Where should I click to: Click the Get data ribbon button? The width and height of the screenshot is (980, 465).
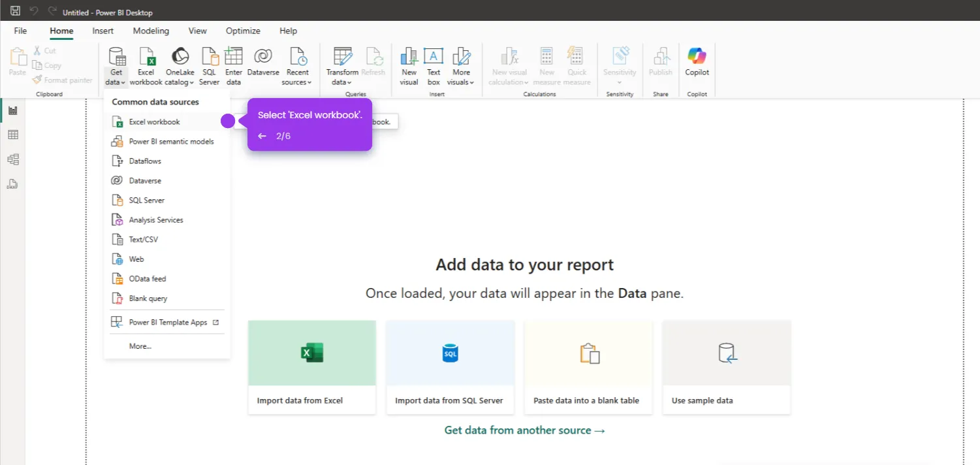[x=116, y=67]
